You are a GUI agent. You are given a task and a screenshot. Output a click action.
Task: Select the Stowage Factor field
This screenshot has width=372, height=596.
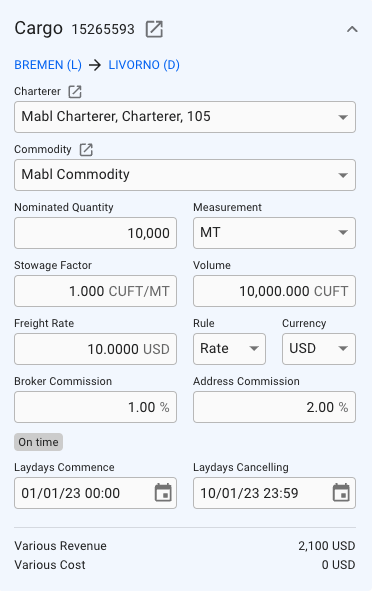point(95,291)
